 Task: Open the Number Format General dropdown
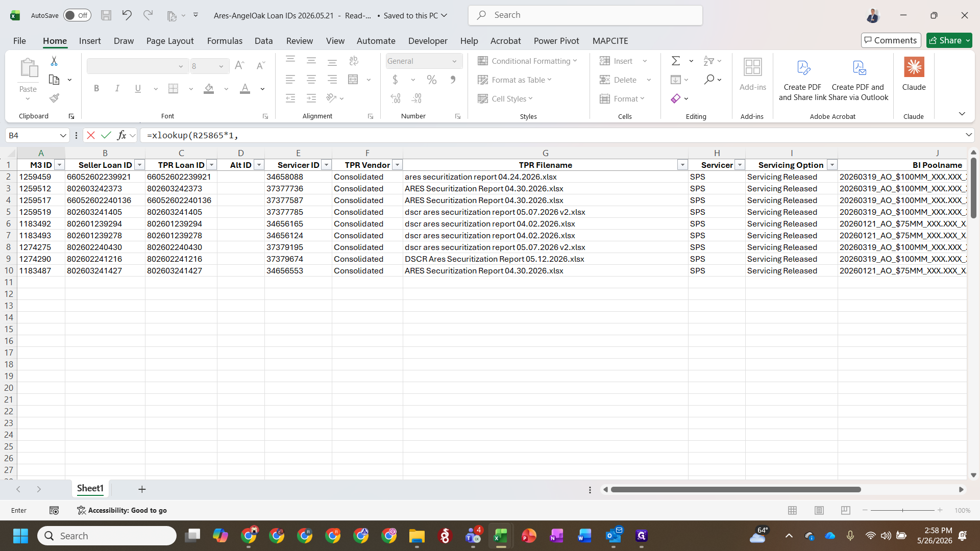[x=454, y=61]
